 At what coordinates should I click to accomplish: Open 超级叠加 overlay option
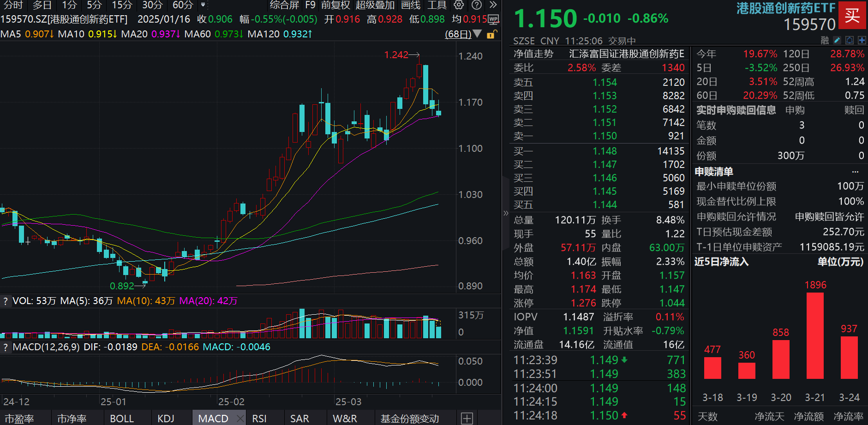coord(375,5)
